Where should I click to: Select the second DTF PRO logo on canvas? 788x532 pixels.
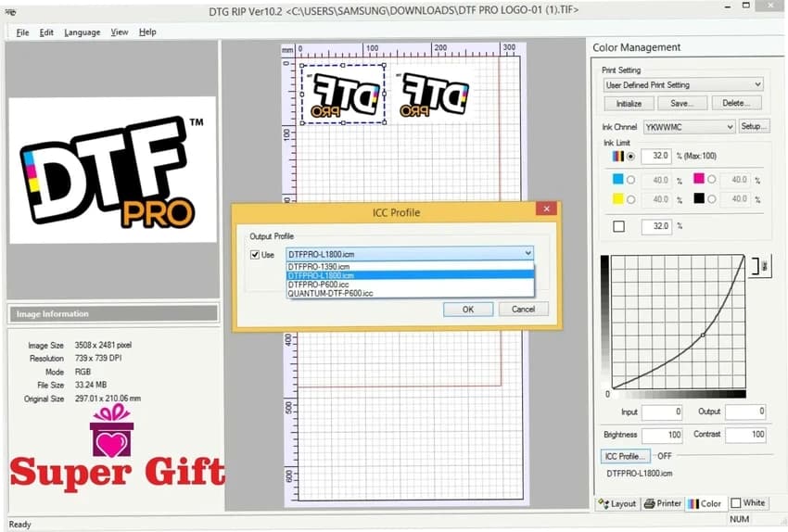pyautogui.click(x=432, y=95)
